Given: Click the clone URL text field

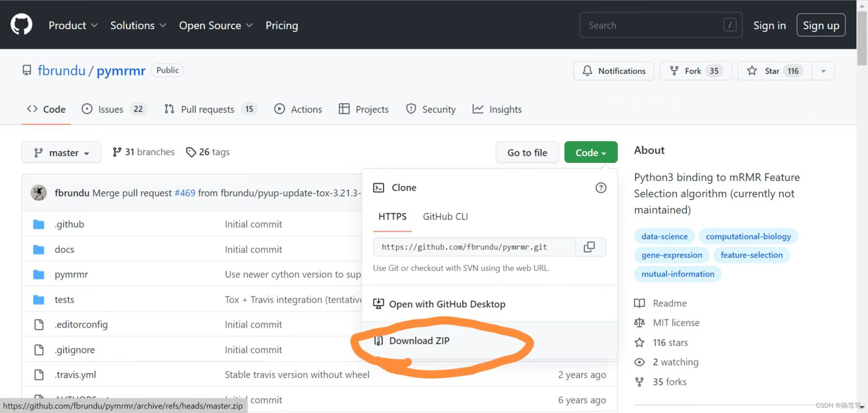Looking at the screenshot, I should point(474,247).
